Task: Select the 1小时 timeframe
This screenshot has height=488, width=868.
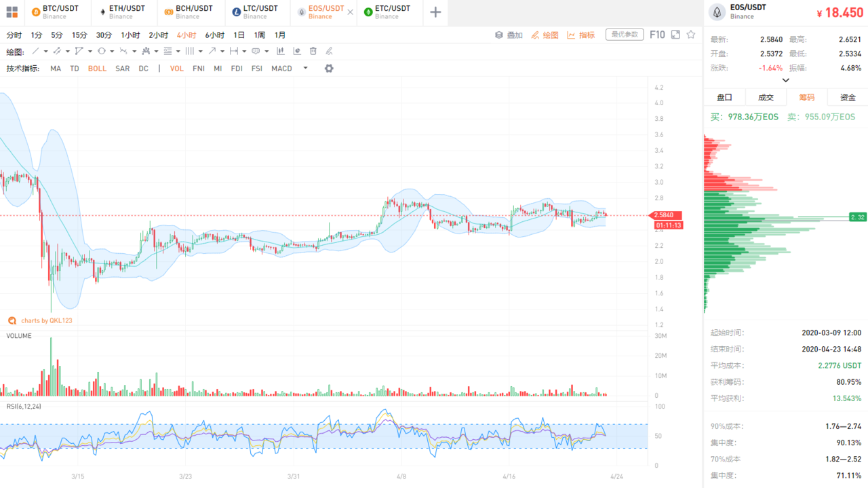Action: (x=131, y=35)
